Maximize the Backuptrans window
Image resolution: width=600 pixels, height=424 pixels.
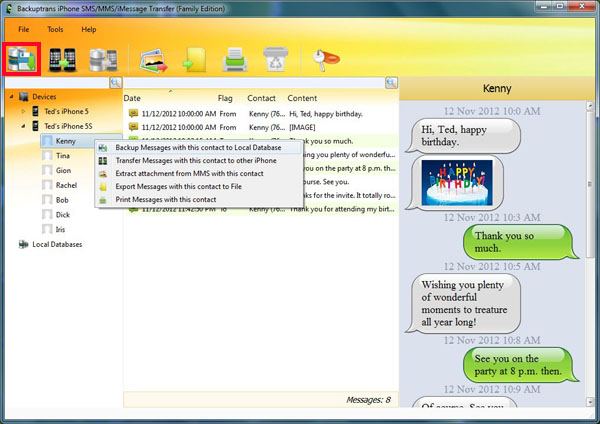click(x=560, y=6)
